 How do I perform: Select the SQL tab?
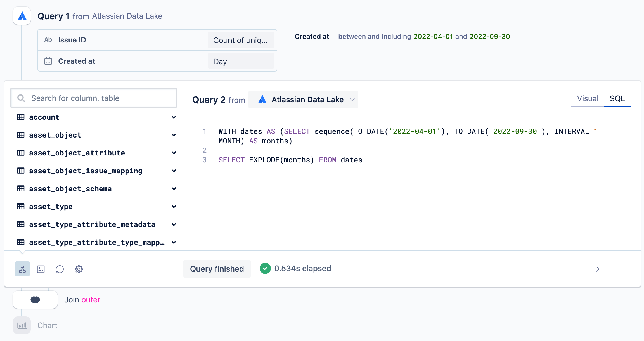point(617,98)
